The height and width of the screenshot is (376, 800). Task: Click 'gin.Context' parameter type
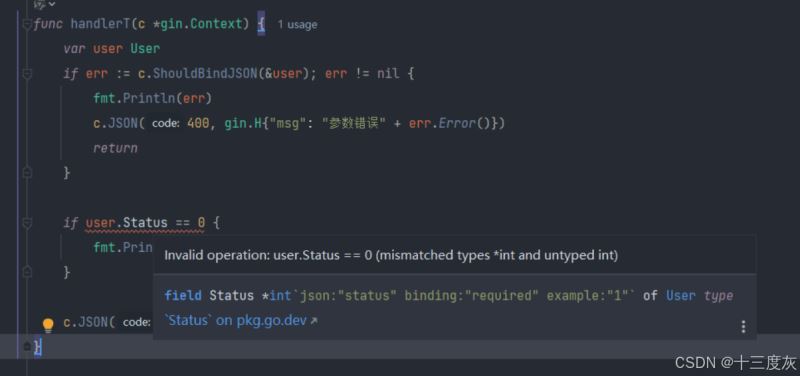pyautogui.click(x=202, y=24)
